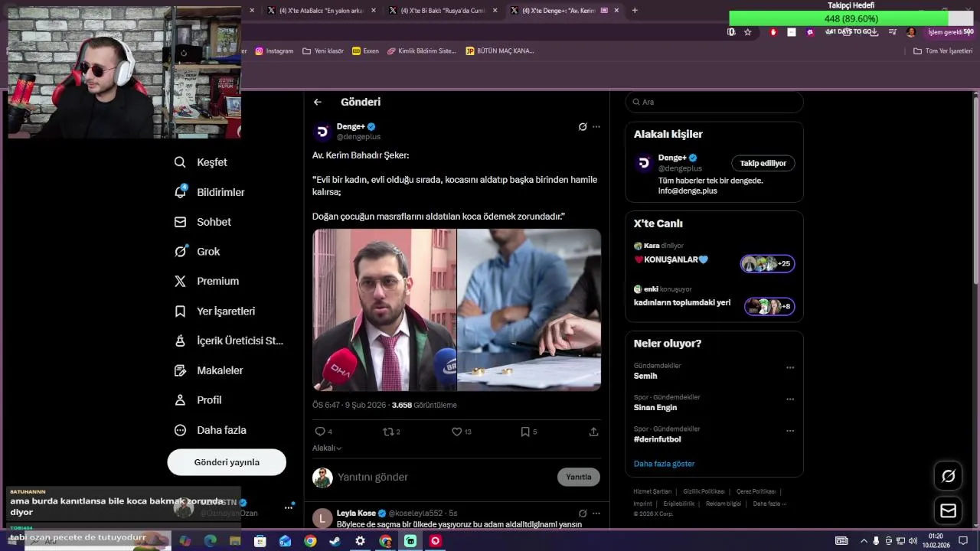
Task: Open the Kimlik Bildirim Sistemi bookmark
Action: click(x=422, y=51)
